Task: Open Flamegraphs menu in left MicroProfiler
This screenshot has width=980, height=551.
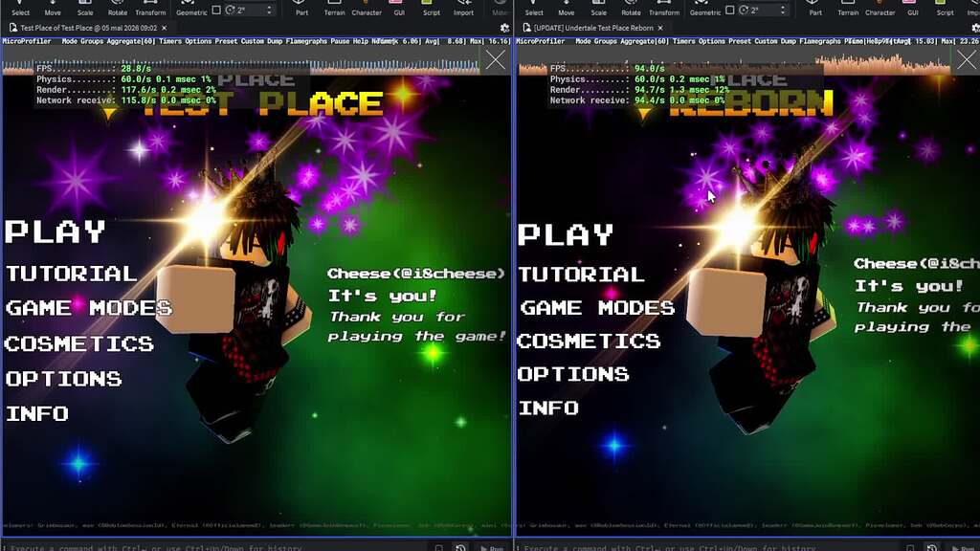Action: [x=307, y=41]
